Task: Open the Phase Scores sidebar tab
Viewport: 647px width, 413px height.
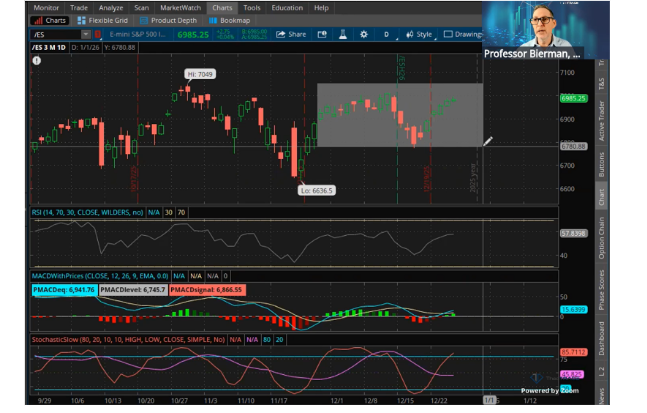Action: (x=601, y=290)
